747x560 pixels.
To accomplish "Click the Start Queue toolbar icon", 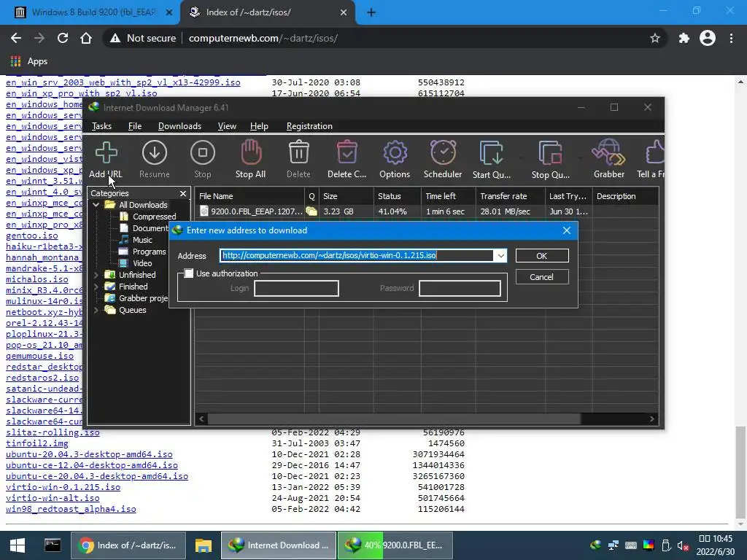I will point(491,153).
